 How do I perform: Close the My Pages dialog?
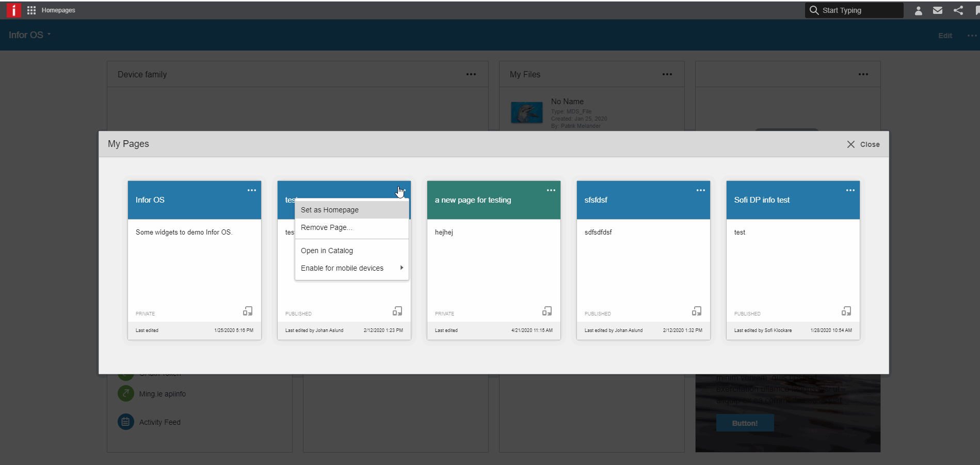[x=863, y=144]
